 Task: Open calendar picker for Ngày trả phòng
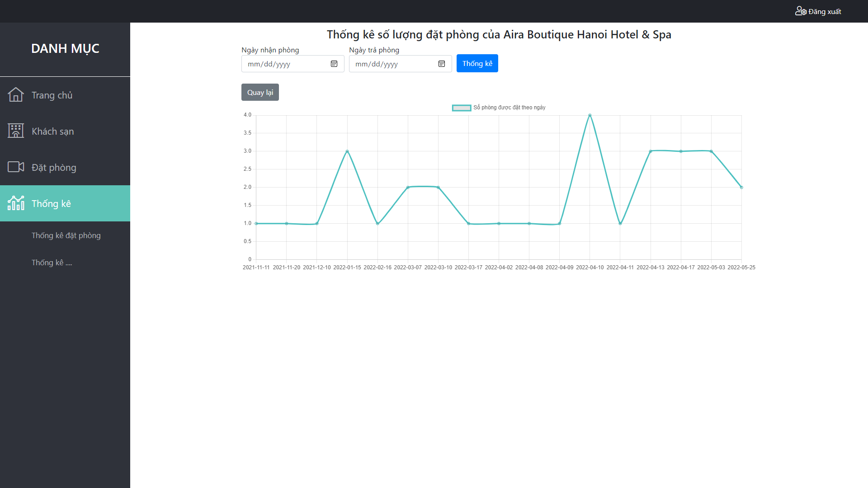tap(442, 64)
